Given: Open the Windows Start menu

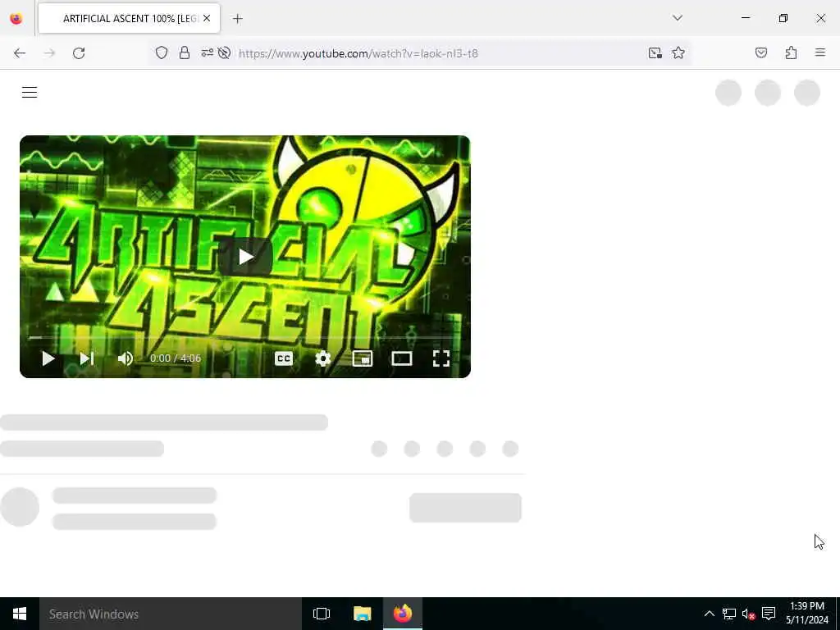Looking at the screenshot, I should pyautogui.click(x=20, y=614).
